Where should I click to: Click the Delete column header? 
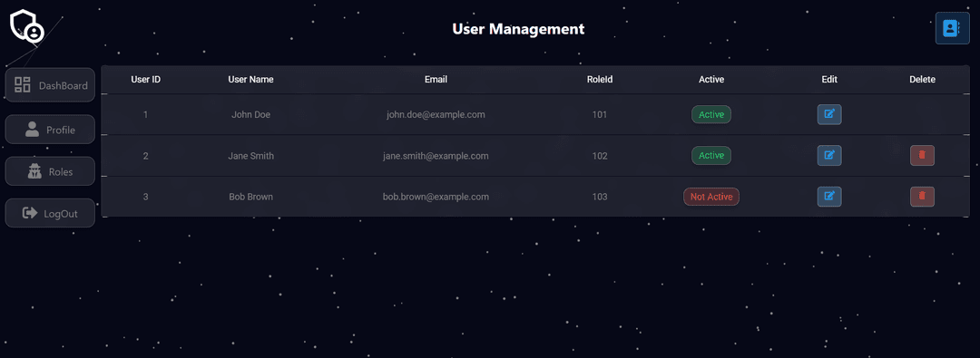(922, 80)
